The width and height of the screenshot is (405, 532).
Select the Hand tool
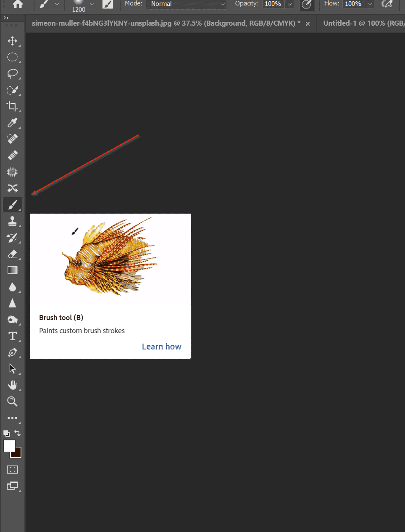[12, 385]
